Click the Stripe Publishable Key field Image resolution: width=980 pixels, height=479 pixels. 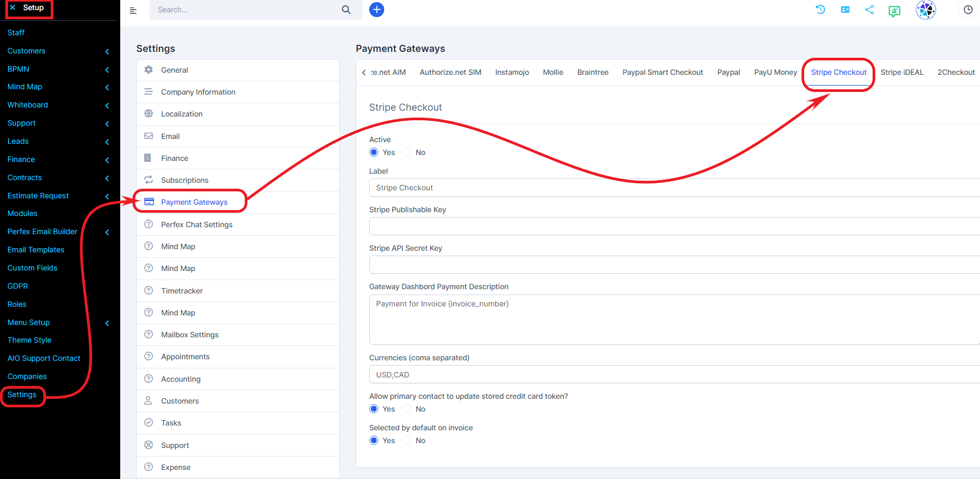(x=674, y=226)
